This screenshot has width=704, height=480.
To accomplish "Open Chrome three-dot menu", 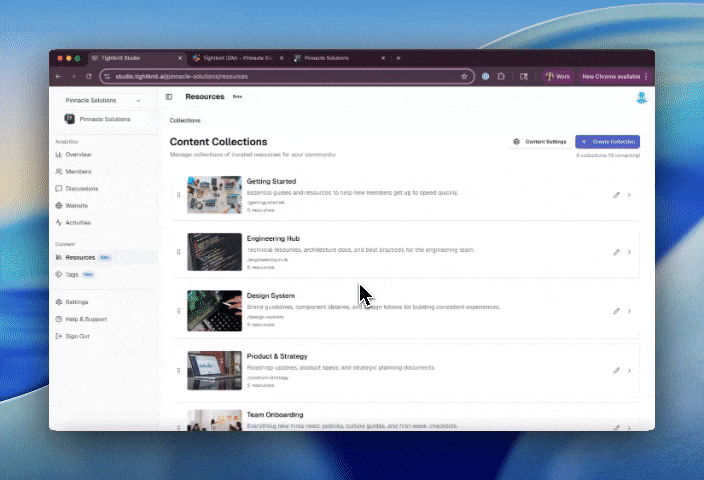I will point(646,76).
